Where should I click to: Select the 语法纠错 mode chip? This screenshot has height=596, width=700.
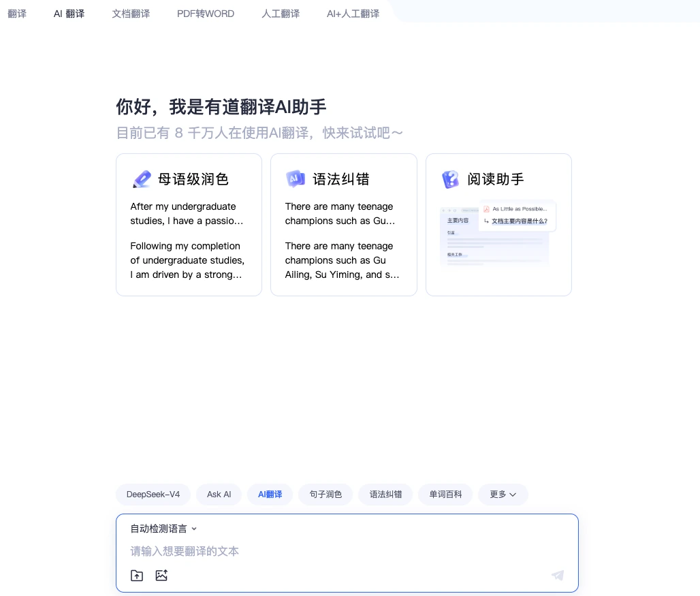tap(385, 495)
